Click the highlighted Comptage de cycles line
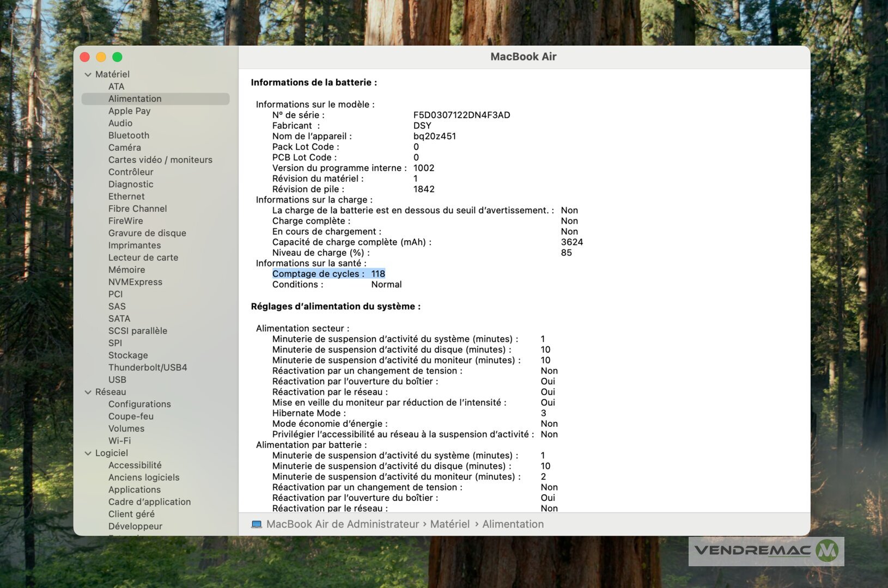 (x=329, y=274)
